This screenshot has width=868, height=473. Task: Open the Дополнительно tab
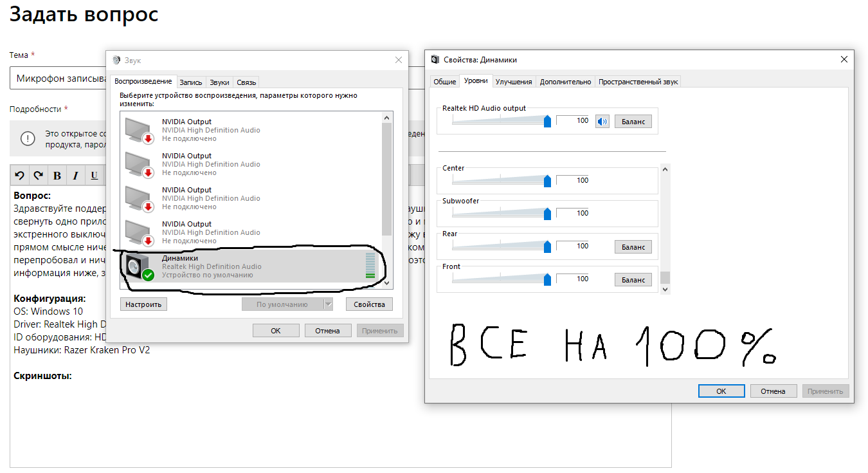(565, 82)
